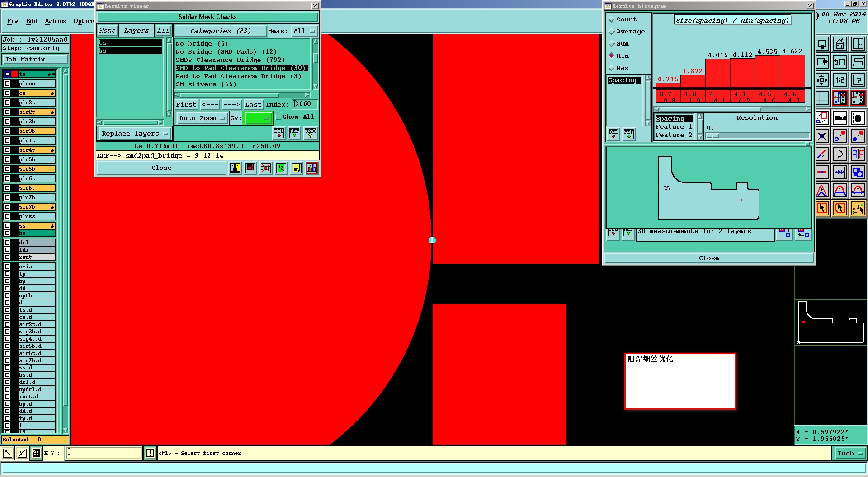Click the REF icon in Results viewer
The image size is (868, 477).
pyautogui.click(x=294, y=133)
